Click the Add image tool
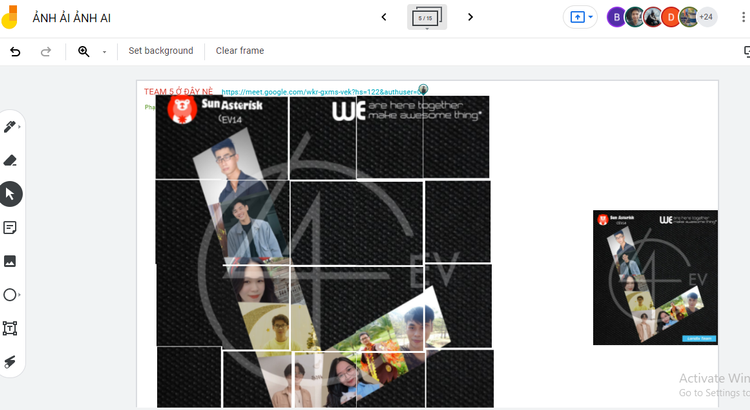This screenshot has width=750, height=410. point(10,261)
